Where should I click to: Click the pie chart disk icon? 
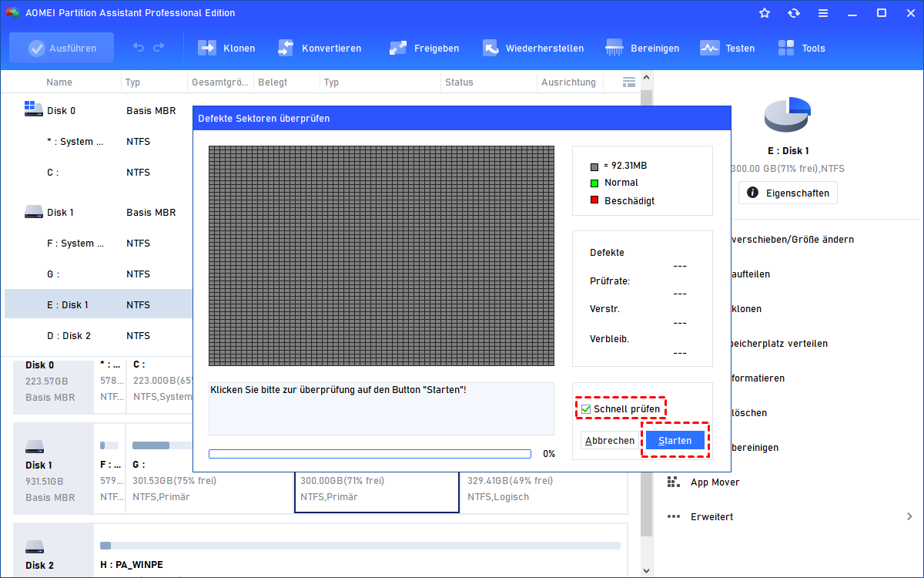click(x=787, y=115)
